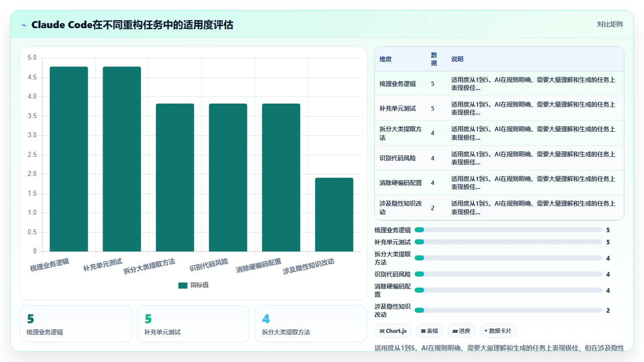Click the 识别代码风险 progress bar
The width and height of the screenshot is (644, 362).
[x=508, y=274]
